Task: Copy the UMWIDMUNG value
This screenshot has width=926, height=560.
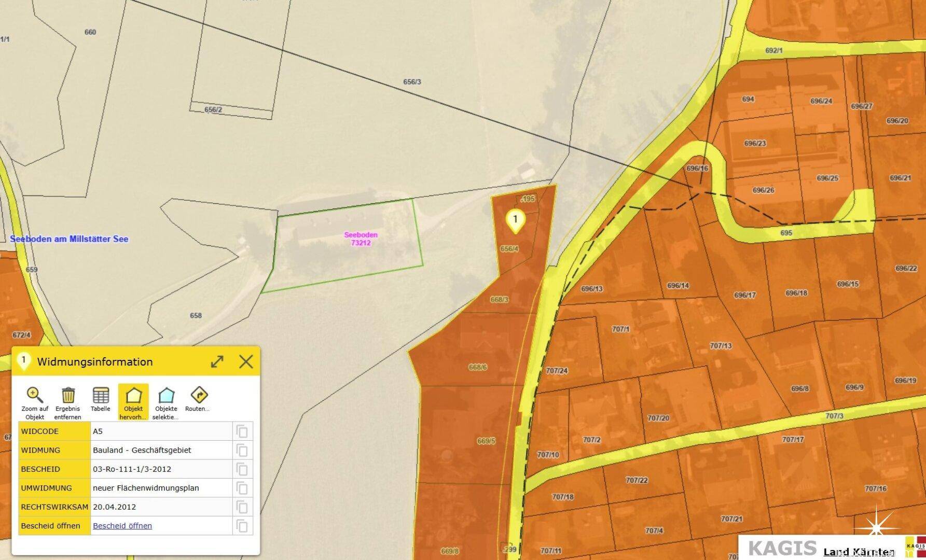Action: [x=242, y=488]
